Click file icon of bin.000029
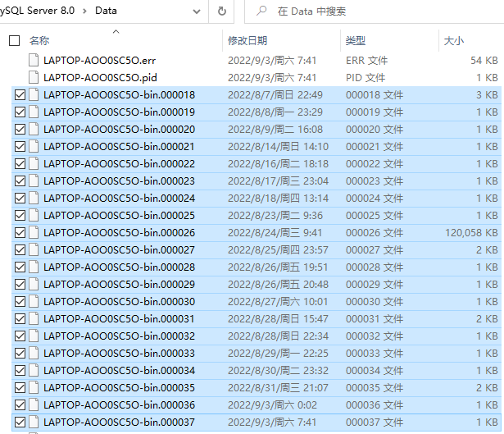The image size is (504, 434). tap(34, 284)
